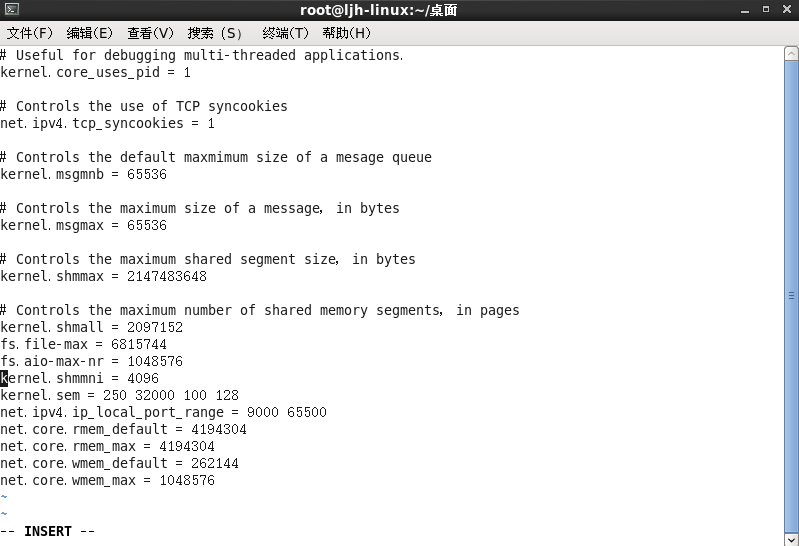Click the line fs.aio-max-nr = 1048576
The height and width of the screenshot is (546, 799).
coord(92,361)
